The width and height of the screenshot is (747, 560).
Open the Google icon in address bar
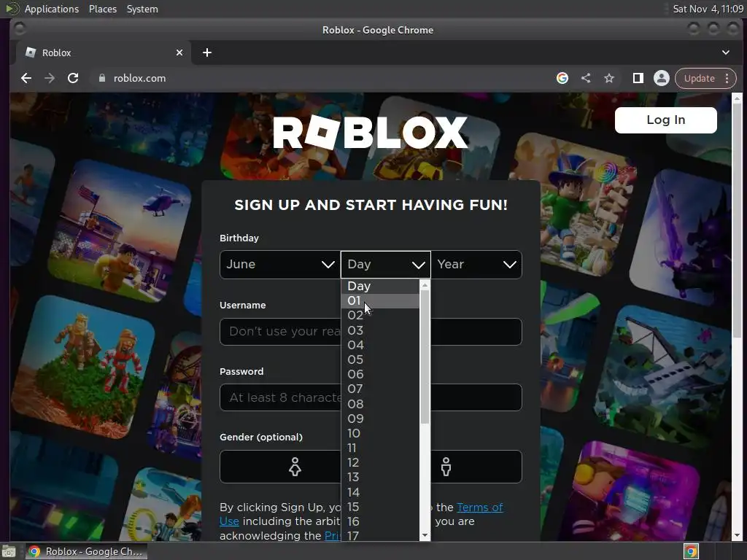pyautogui.click(x=562, y=78)
